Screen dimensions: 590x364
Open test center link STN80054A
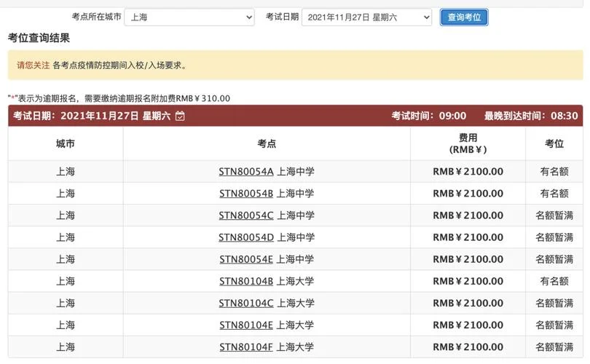coord(246,172)
